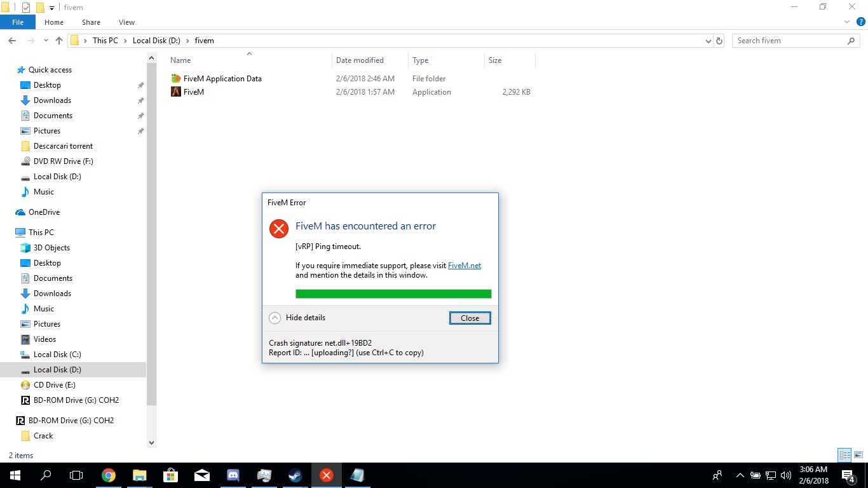The width and height of the screenshot is (868, 488).
Task: Open Task View on taskbar
Action: tap(76, 475)
